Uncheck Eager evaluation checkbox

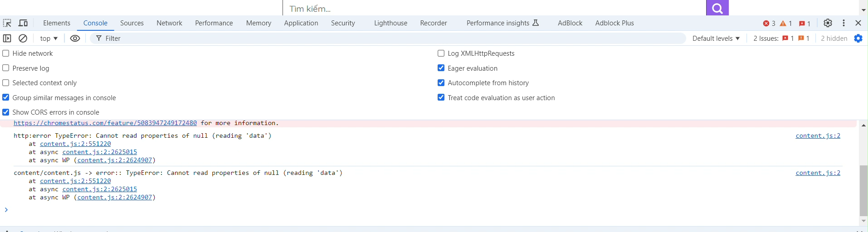tap(441, 68)
